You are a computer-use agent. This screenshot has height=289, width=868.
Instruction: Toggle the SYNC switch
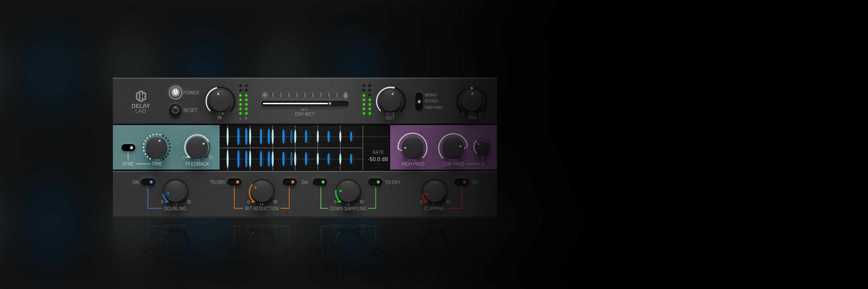coord(128,148)
